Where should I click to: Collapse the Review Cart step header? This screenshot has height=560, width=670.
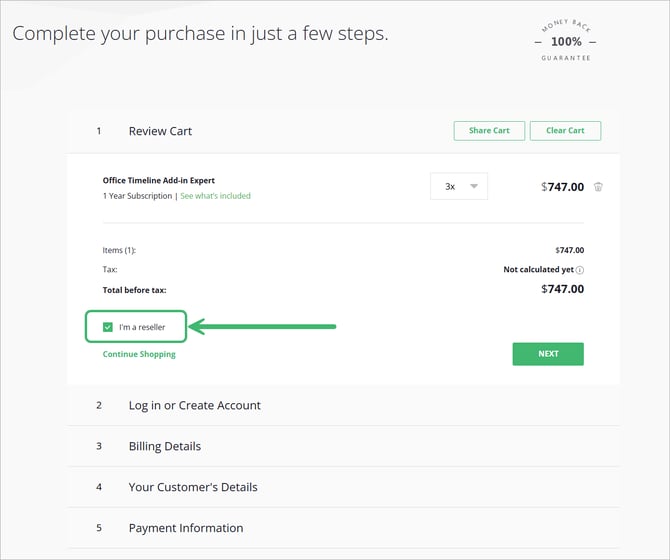pyautogui.click(x=160, y=131)
